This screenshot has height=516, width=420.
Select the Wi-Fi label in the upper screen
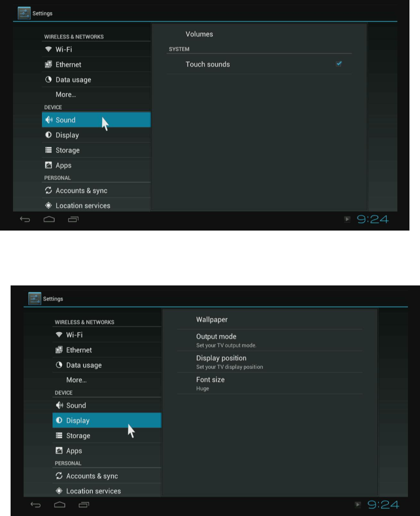click(x=64, y=50)
